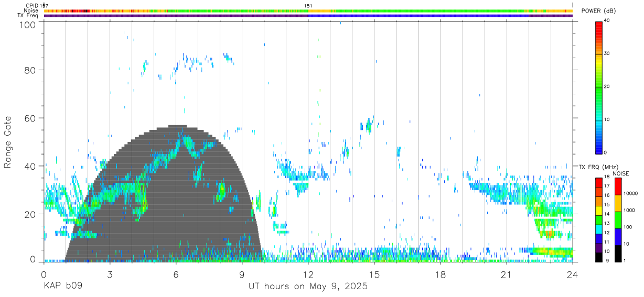The width and height of the screenshot is (644, 297).
Task: Click the Noise color strip above the plot
Action: click(x=308, y=10)
